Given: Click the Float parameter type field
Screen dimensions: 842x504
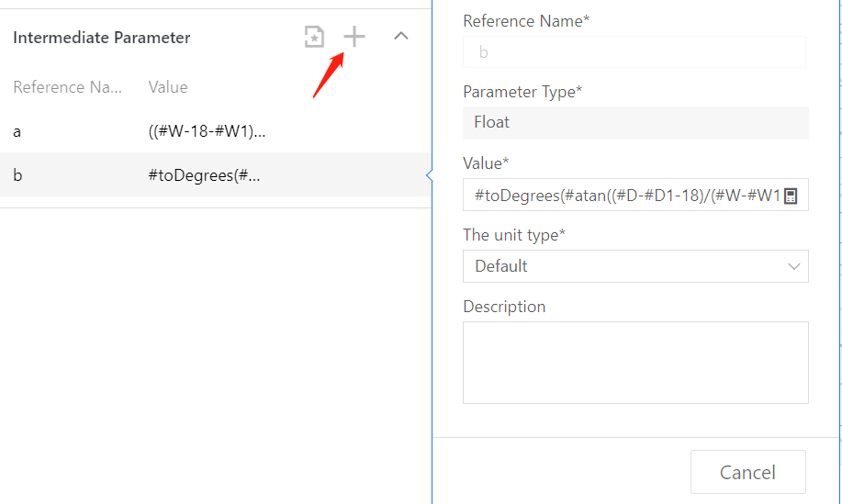Looking at the screenshot, I should click(x=634, y=122).
